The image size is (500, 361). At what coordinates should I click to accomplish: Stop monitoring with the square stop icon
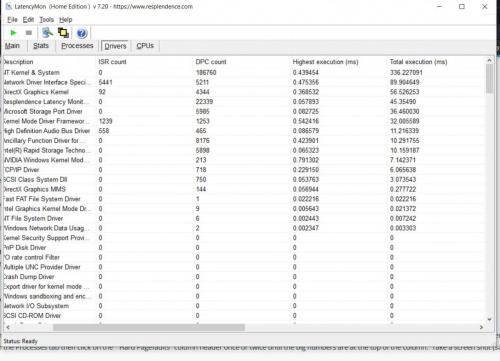tap(29, 33)
